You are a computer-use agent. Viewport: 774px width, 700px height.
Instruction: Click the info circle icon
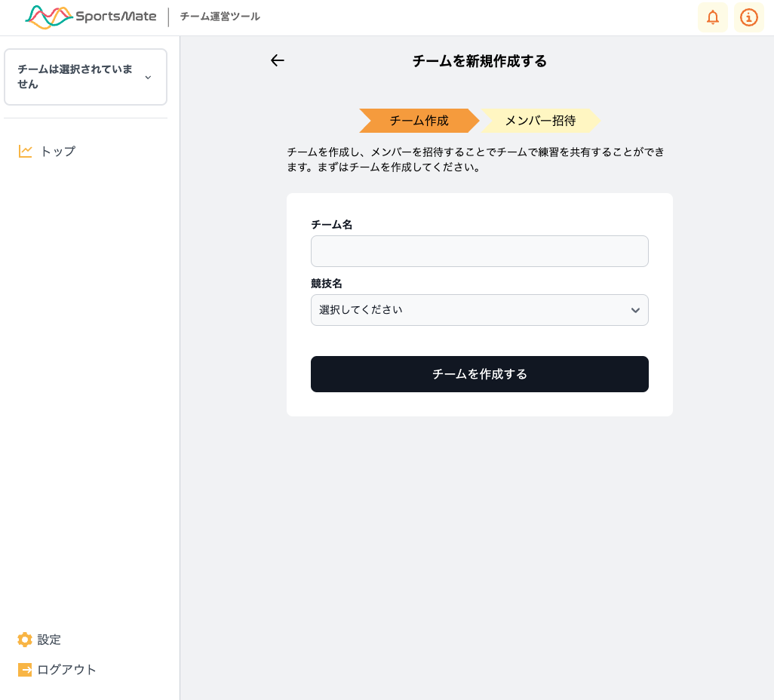pyautogui.click(x=749, y=17)
